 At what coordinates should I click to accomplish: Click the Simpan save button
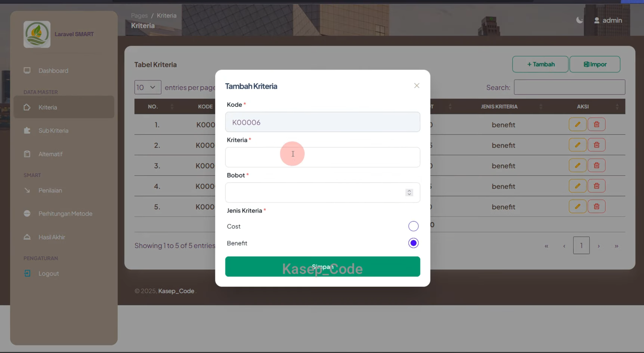click(x=323, y=267)
